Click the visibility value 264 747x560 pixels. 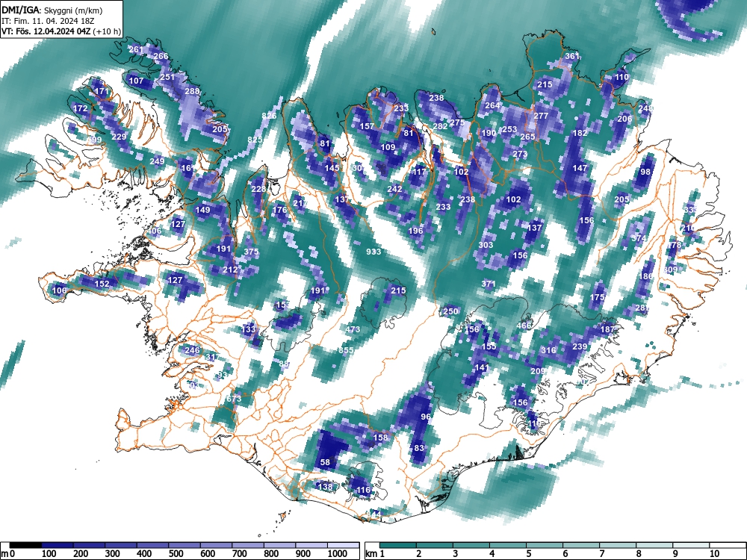coord(492,106)
